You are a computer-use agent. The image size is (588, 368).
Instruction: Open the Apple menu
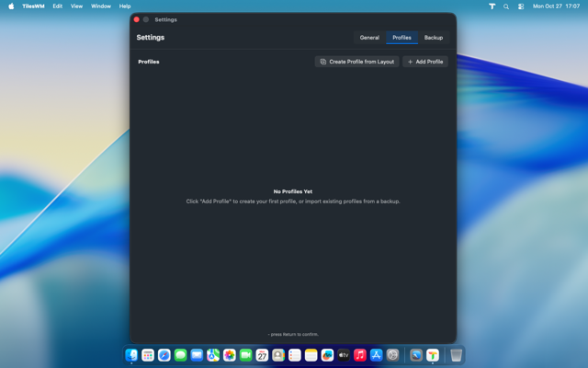[11, 6]
